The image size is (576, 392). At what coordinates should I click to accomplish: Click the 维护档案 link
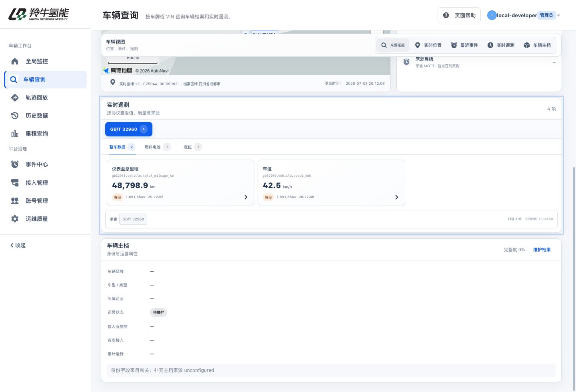[x=542, y=250]
